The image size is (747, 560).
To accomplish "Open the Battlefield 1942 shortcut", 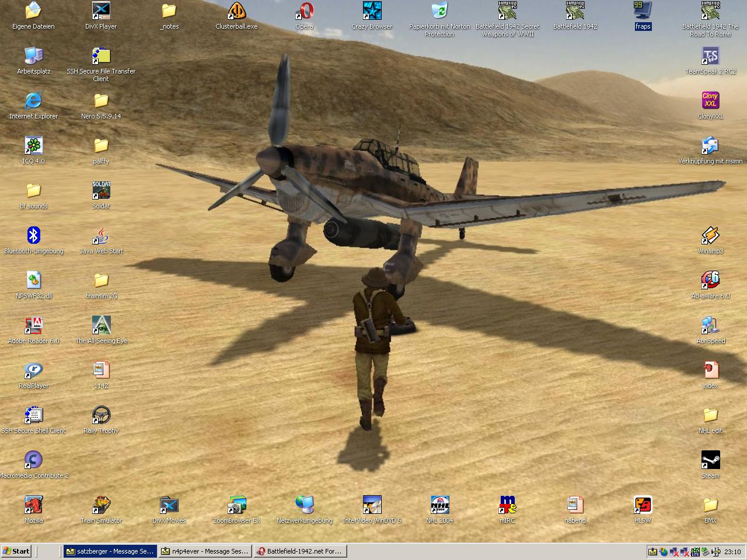I will [575, 16].
